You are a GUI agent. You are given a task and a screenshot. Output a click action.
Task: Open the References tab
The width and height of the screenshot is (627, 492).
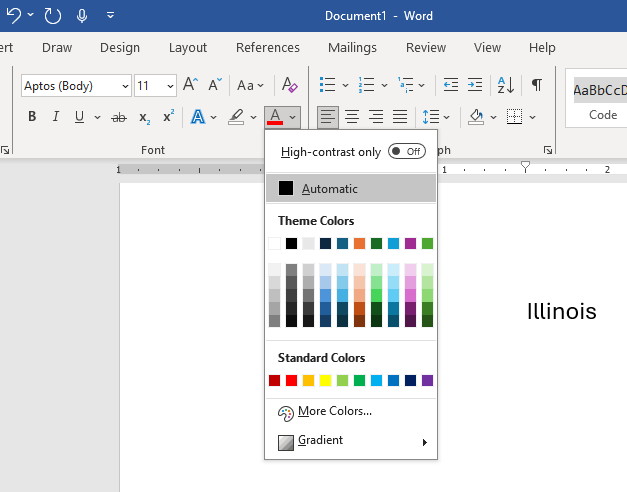pos(267,47)
